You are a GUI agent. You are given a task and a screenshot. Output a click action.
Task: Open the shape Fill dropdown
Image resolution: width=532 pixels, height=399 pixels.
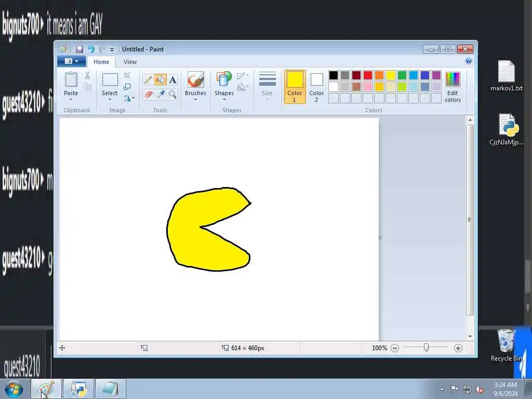(243, 87)
